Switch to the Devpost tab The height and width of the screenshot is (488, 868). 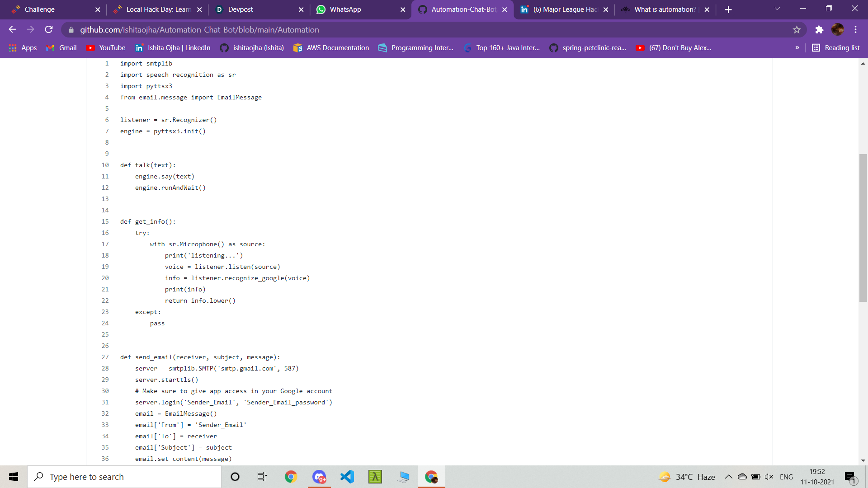[x=241, y=9]
